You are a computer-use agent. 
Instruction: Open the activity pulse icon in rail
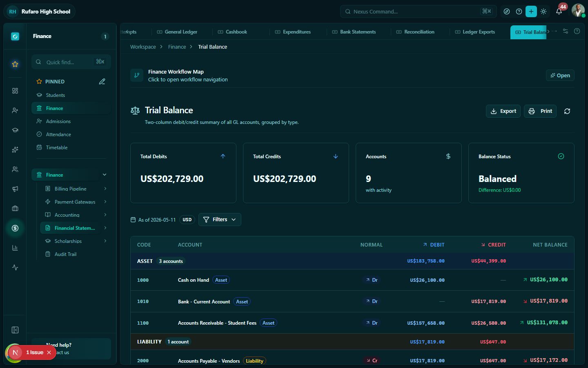tap(15, 267)
